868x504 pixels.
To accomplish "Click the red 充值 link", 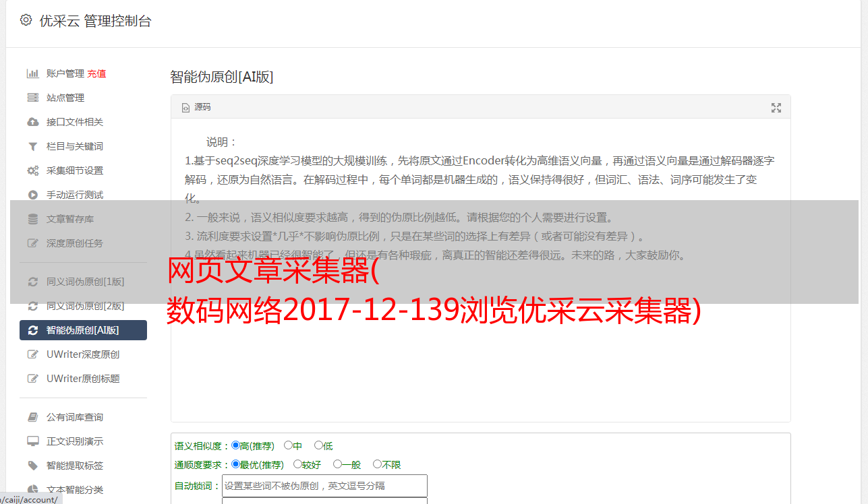I will 96,73.
